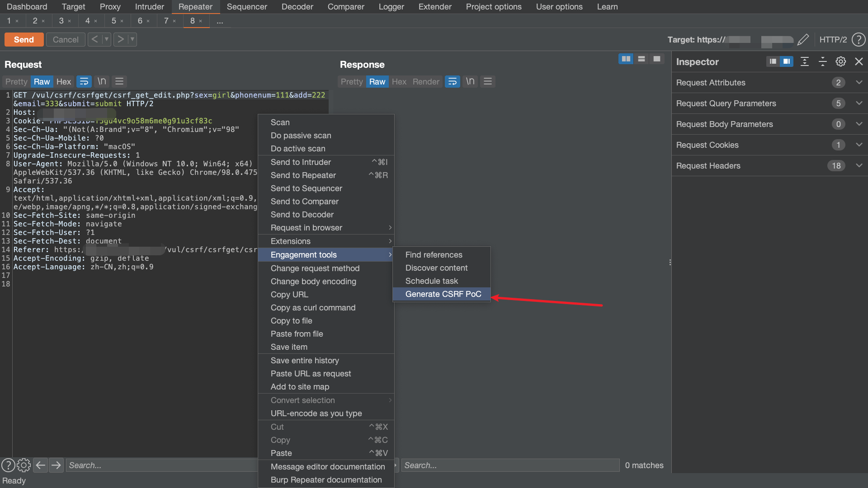Image resolution: width=868 pixels, height=488 pixels.
Task: Open the more tabs ellipsis button
Action: pyautogui.click(x=220, y=21)
